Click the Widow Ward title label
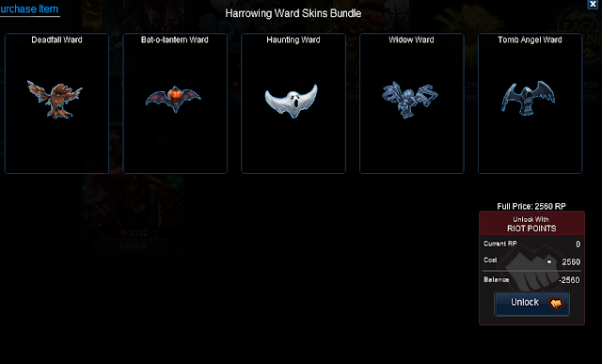This screenshot has height=364, width=602. (x=411, y=40)
